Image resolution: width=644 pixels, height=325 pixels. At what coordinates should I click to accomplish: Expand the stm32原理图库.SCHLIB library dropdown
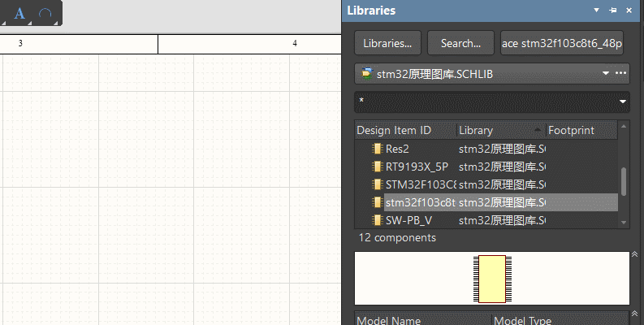coord(605,74)
